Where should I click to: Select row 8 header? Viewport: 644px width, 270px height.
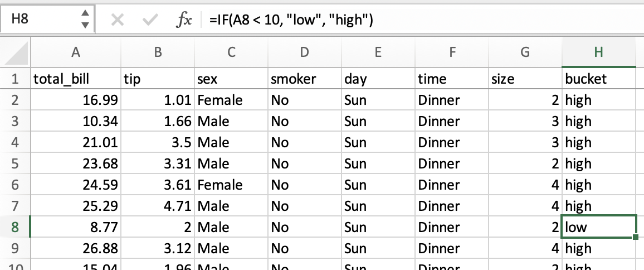pyautogui.click(x=15, y=227)
